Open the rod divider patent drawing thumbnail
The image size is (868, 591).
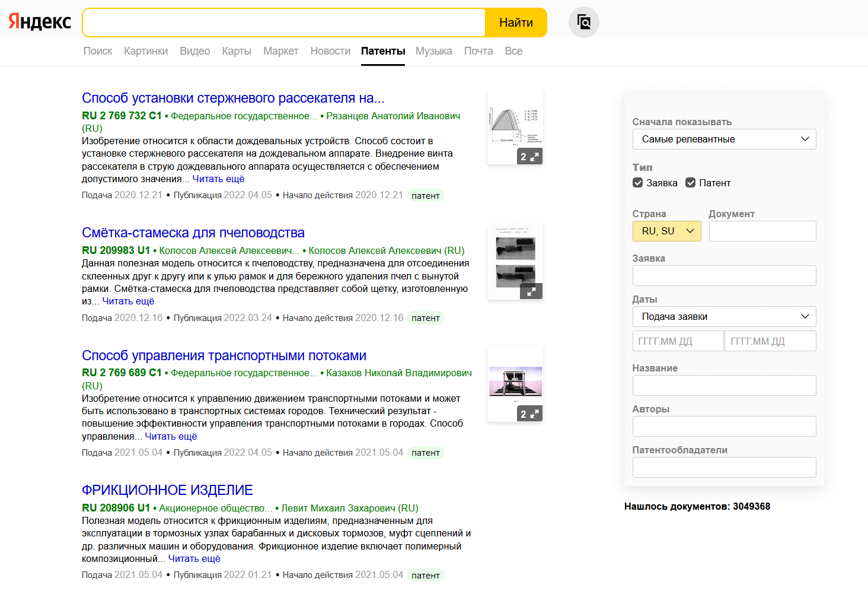[515, 127]
